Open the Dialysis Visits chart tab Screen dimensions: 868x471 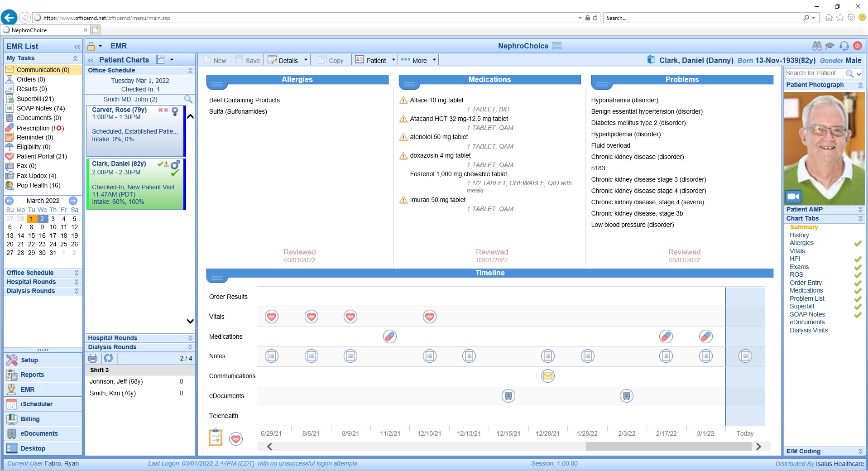809,330
